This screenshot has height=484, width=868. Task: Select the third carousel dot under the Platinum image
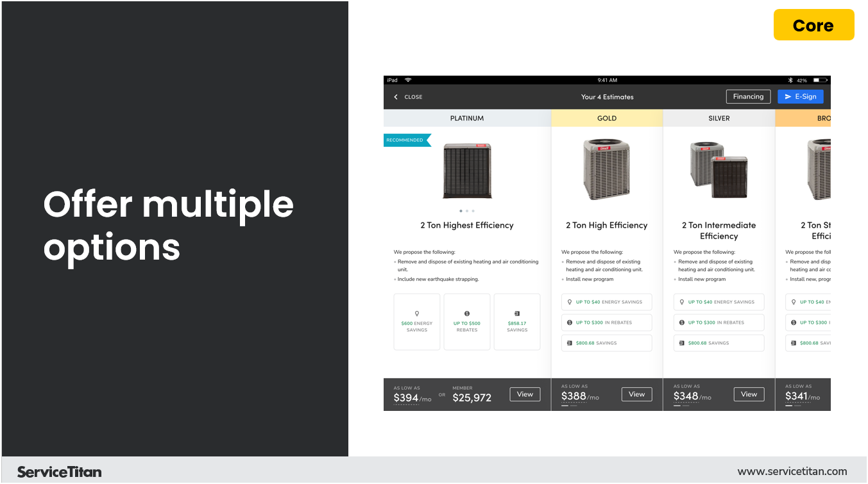click(473, 210)
